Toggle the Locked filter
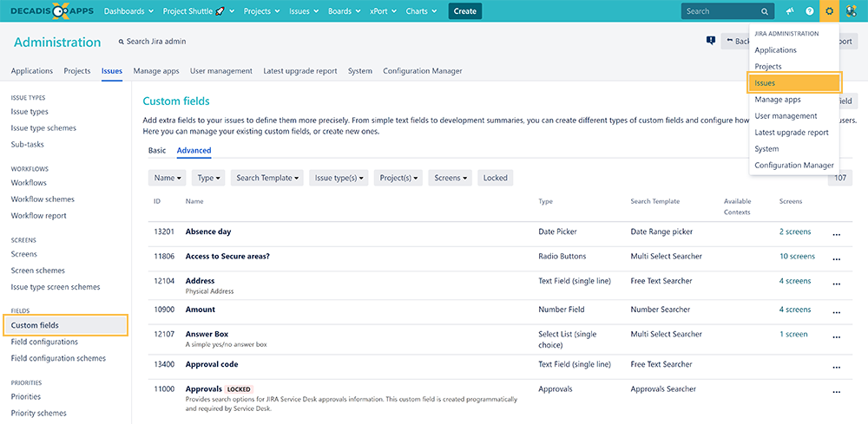 pos(496,178)
